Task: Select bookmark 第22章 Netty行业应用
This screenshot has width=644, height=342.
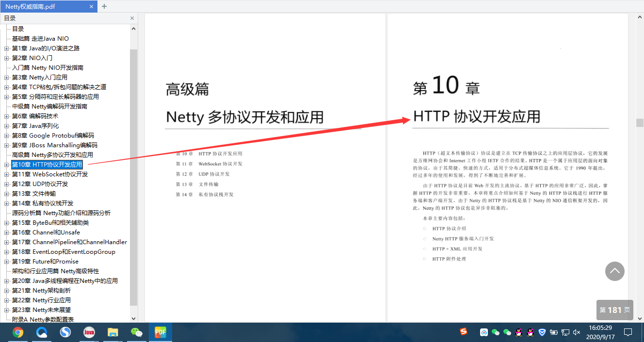Action: [41, 300]
